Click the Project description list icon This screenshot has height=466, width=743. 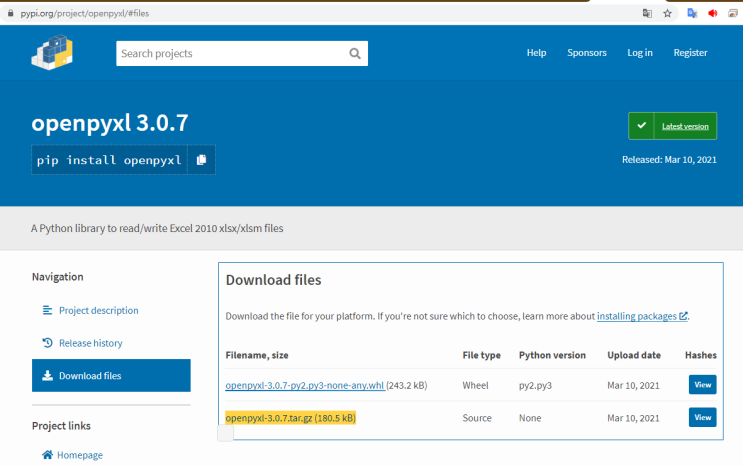[x=47, y=310]
